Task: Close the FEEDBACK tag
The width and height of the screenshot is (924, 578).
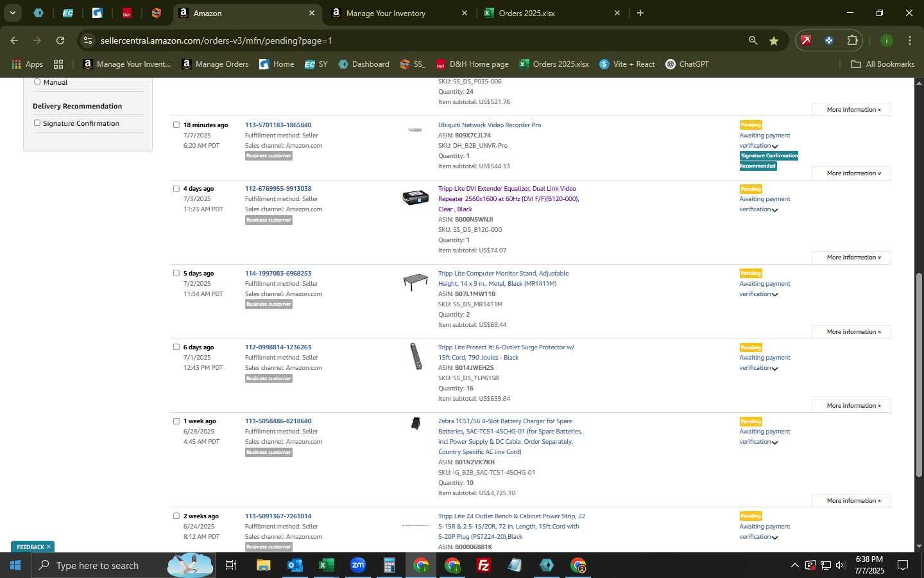Action: pyautogui.click(x=49, y=547)
